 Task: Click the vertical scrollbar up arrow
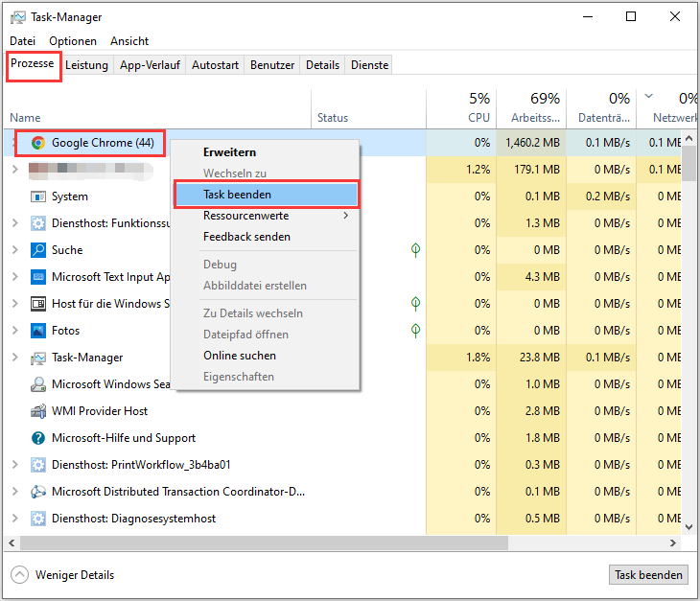pos(688,138)
